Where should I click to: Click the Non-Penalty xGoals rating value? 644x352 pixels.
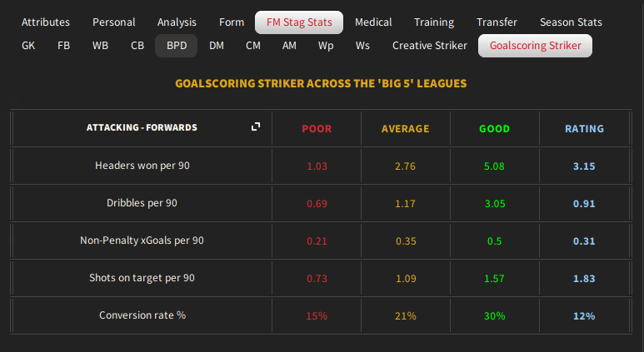584,240
